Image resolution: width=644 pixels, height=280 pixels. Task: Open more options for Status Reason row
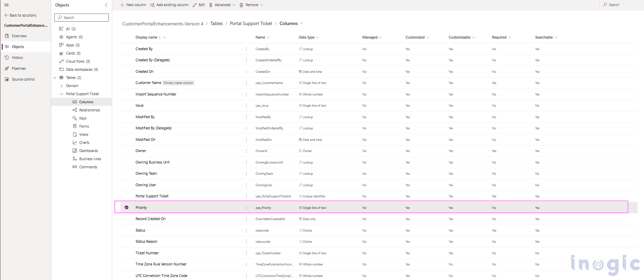246,242
